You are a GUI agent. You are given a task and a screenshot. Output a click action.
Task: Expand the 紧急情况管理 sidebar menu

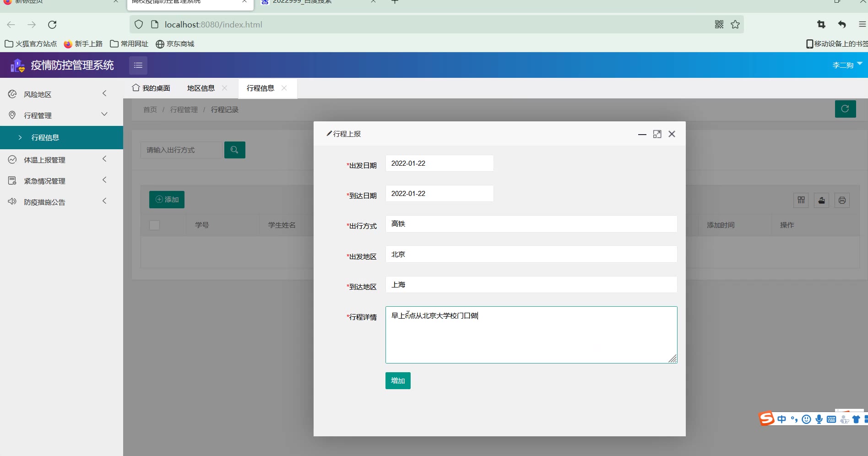click(x=61, y=181)
